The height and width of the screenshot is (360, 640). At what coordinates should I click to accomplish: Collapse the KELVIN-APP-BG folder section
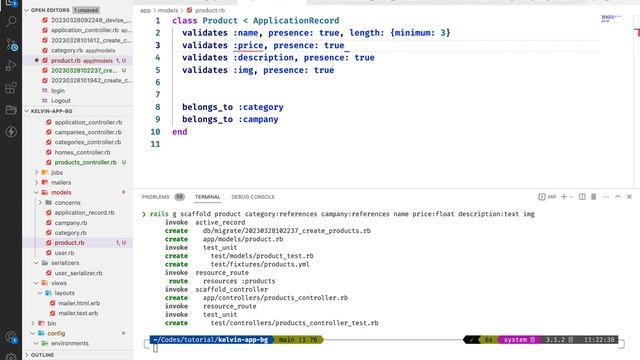click(27, 111)
